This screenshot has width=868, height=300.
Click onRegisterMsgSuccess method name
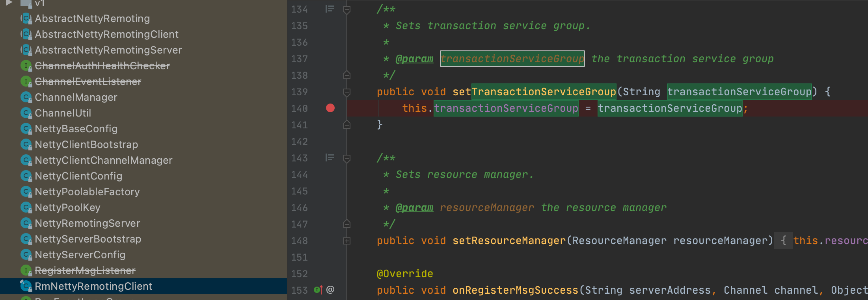point(515,290)
